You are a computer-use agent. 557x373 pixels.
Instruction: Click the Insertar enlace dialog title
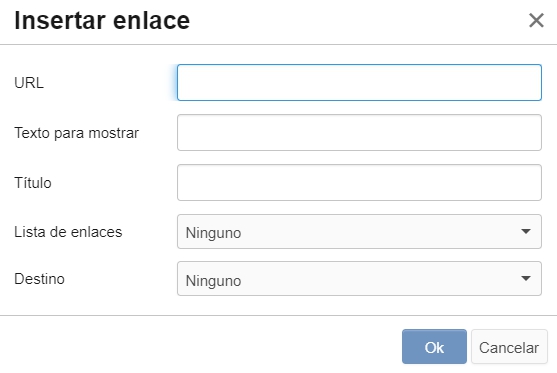point(102,21)
